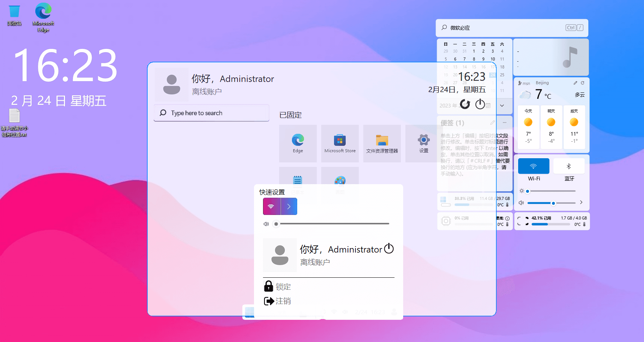
Task: Click the 后天 weather forecast card
Action: coord(574,127)
